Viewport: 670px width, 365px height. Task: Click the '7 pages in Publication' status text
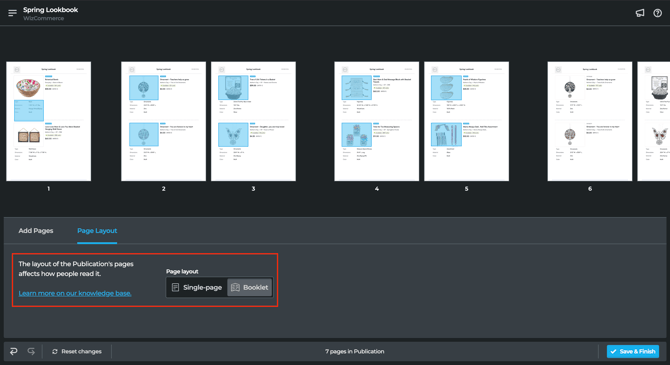coord(355,351)
